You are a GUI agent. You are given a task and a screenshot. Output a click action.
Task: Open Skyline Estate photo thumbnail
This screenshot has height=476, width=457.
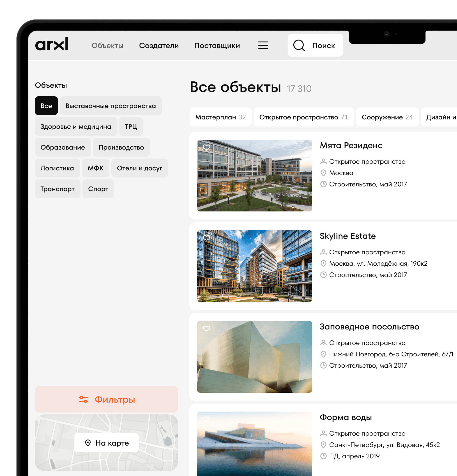pos(255,266)
